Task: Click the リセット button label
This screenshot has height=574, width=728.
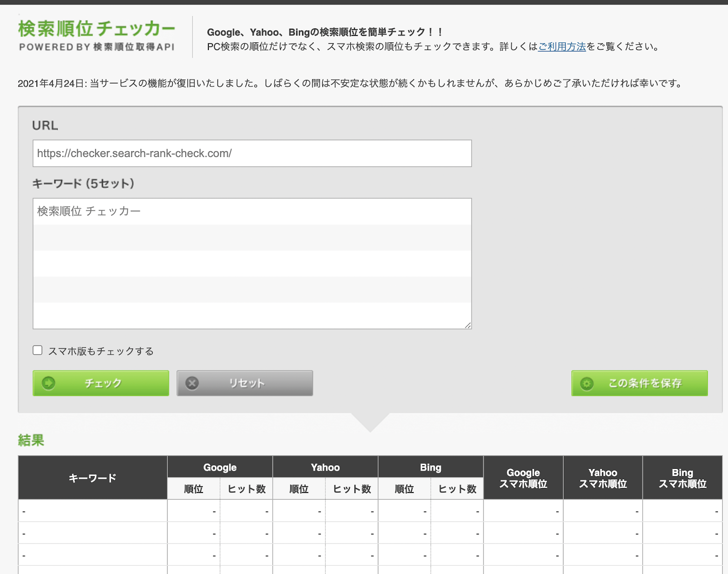Action: tap(247, 383)
